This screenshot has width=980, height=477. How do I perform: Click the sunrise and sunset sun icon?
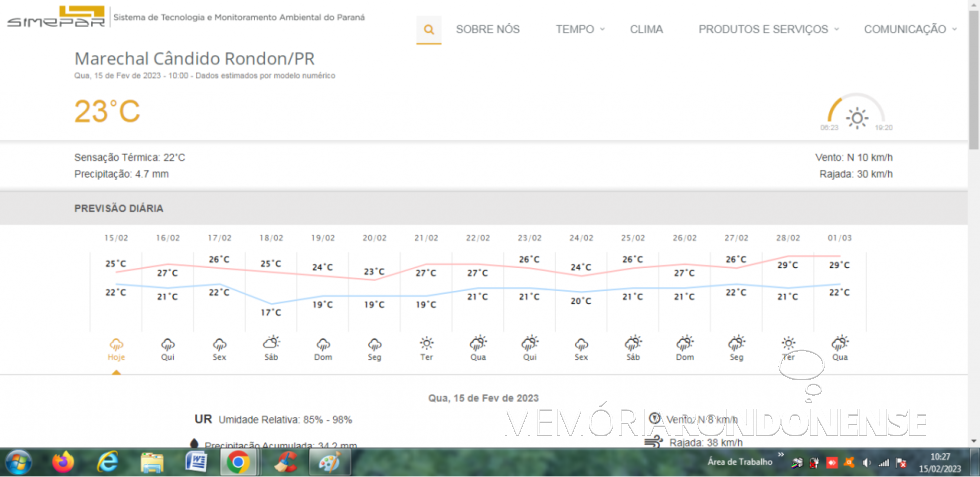pos(856,118)
